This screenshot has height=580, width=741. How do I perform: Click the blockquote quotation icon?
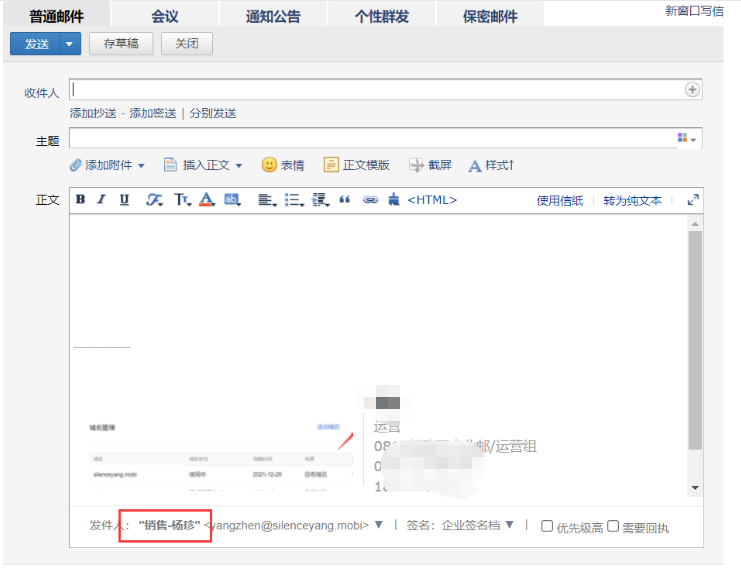[345, 200]
